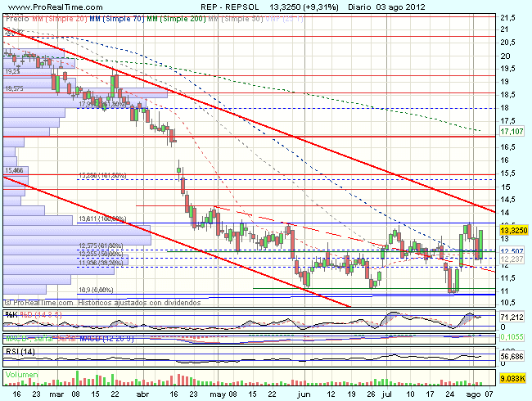The width and height of the screenshot is (532, 401).
Task: Select the Precio legend label
Action: click(x=17, y=19)
